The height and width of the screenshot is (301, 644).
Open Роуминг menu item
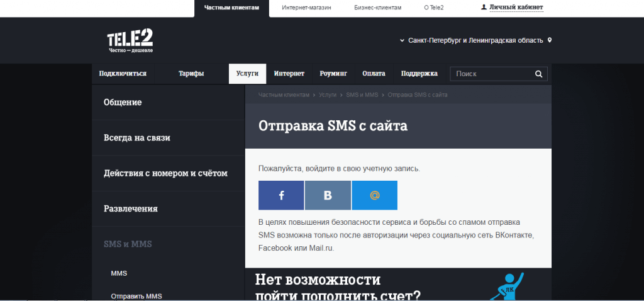pyautogui.click(x=333, y=74)
